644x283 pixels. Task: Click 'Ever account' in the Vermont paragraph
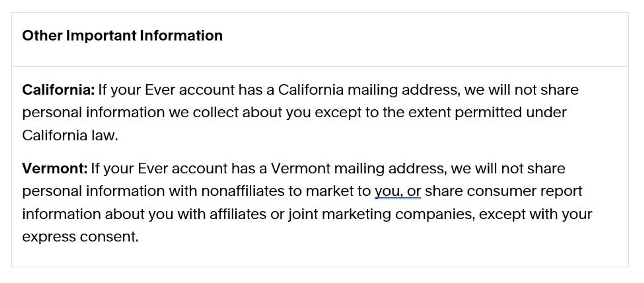coord(182,169)
